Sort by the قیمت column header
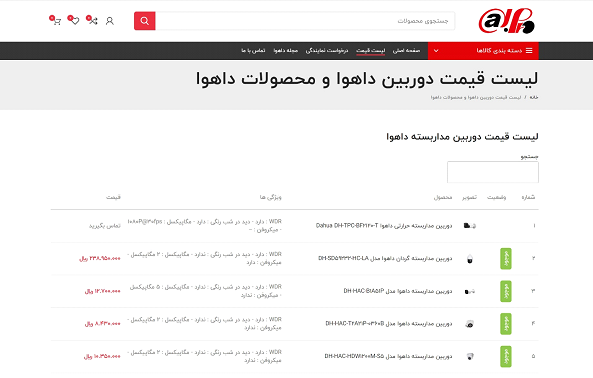The width and height of the screenshot is (593, 378). (113, 197)
